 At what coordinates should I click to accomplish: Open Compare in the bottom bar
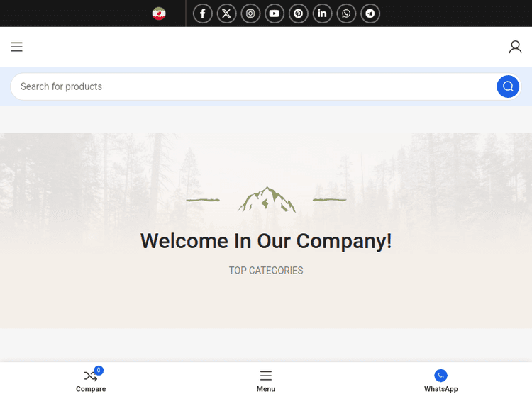click(x=91, y=381)
